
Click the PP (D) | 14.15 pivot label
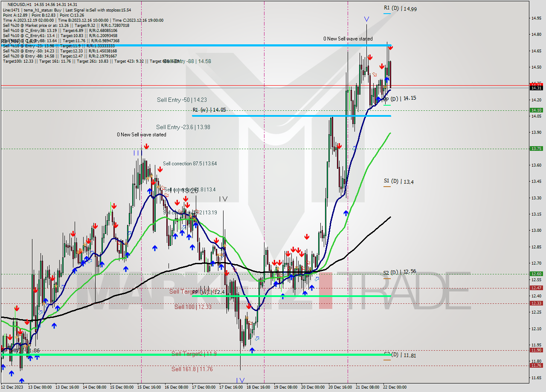[399, 98]
